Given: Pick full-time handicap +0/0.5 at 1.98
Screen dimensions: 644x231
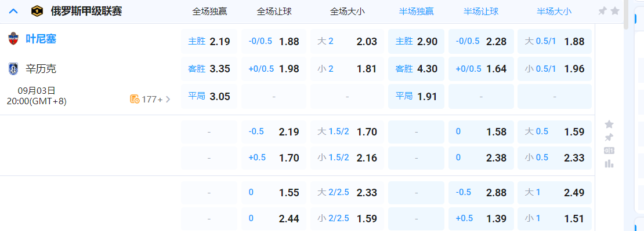Looking at the screenshot, I should (274, 69).
